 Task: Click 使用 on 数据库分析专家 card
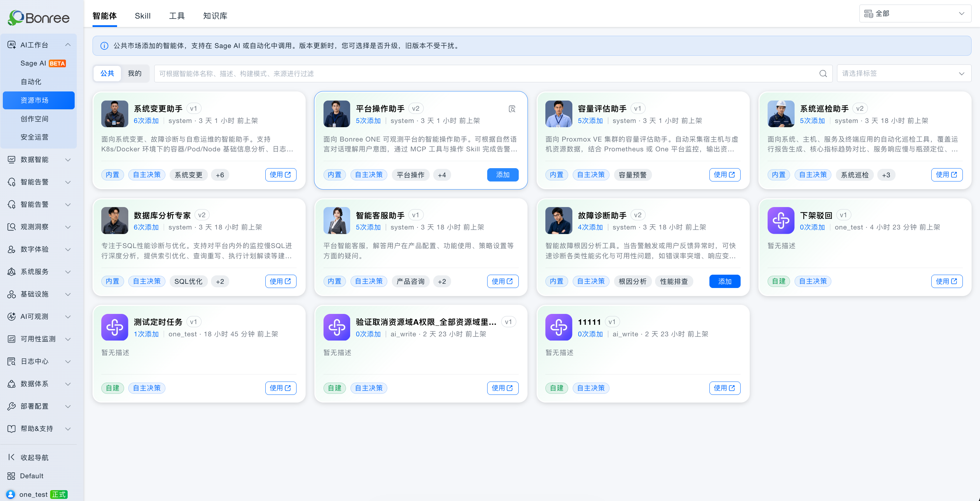click(280, 281)
